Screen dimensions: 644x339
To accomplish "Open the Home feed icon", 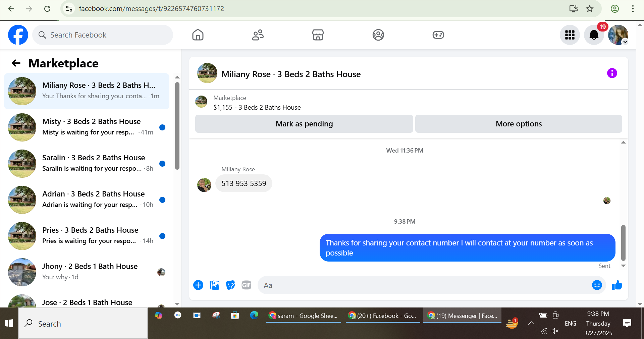I will click(198, 35).
